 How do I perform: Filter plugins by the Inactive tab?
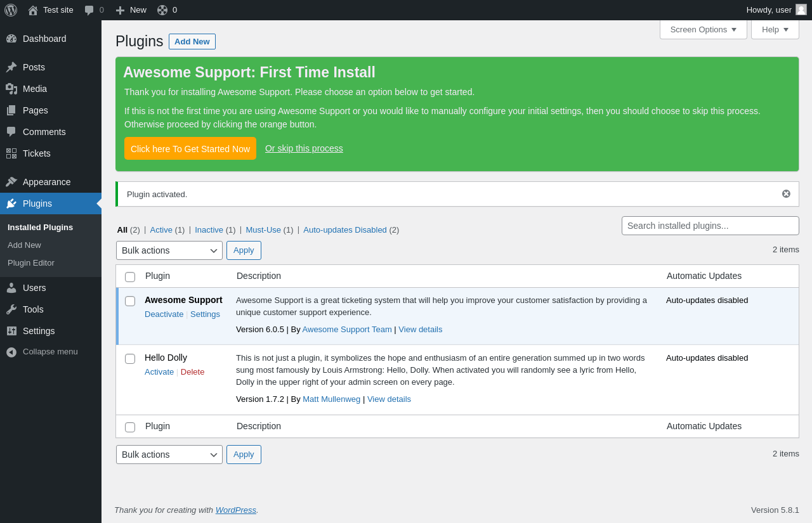(x=209, y=229)
